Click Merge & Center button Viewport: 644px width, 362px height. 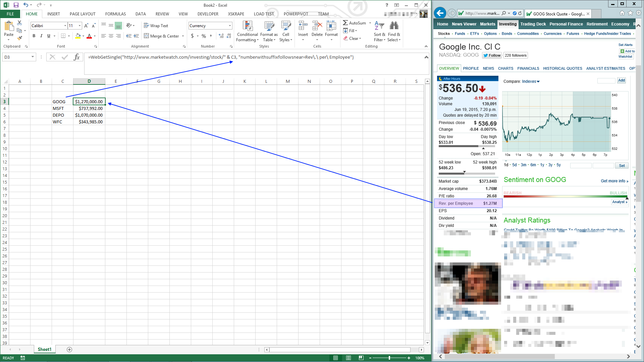[162, 36]
